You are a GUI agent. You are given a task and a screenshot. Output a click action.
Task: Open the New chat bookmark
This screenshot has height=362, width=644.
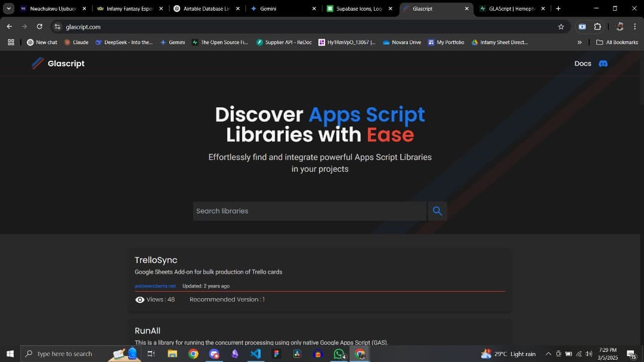pyautogui.click(x=42, y=42)
